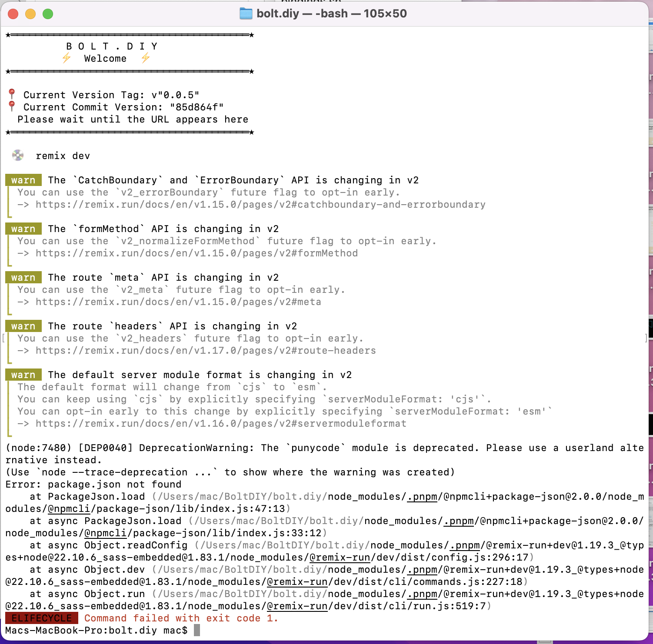Click the yellow minimize window button
Screen dimensions: 653x644
pyautogui.click(x=30, y=14)
